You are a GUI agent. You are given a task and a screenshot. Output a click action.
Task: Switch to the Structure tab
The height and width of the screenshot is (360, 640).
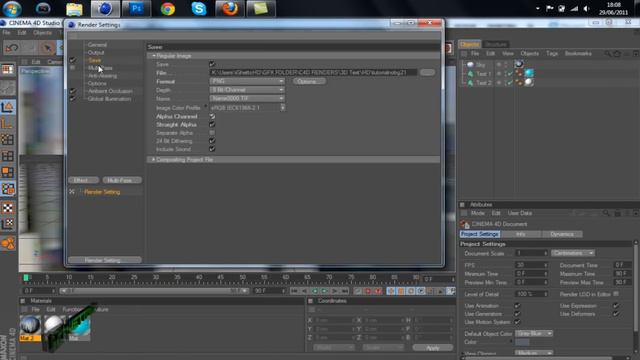[496, 44]
